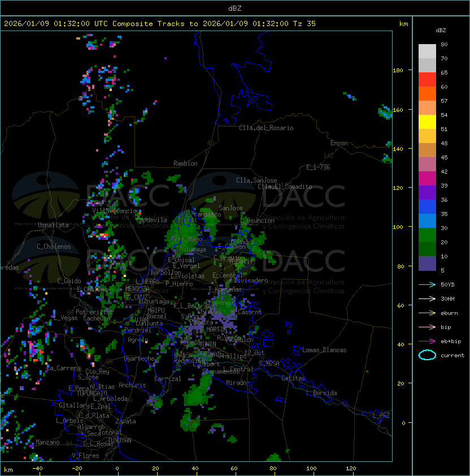Click the 'C_Chilenos' map label
Screen dimensions: 470x476
[x=54, y=246]
